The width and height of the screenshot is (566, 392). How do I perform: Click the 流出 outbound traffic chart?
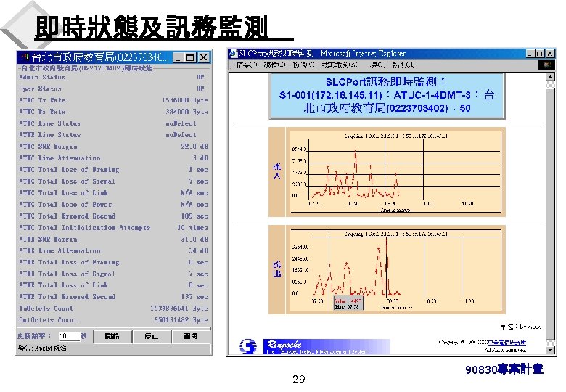[x=395, y=269]
